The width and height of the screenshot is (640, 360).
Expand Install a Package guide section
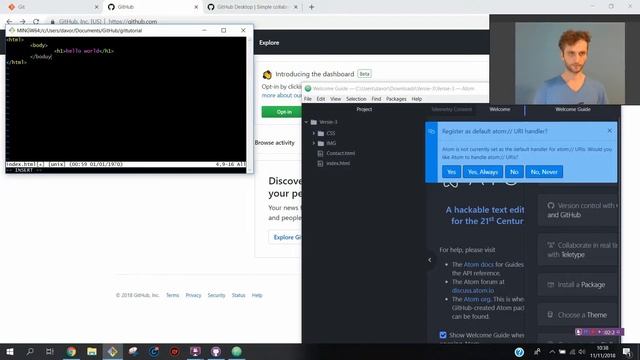578,284
